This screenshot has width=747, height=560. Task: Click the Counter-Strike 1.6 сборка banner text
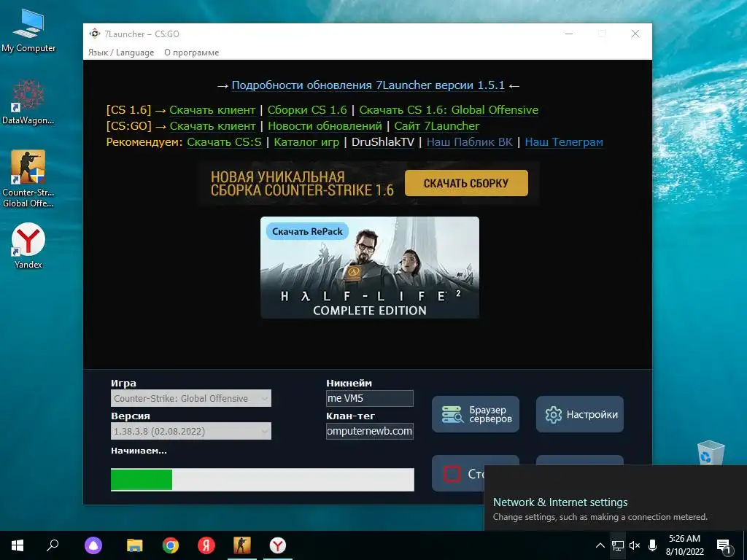click(302, 183)
